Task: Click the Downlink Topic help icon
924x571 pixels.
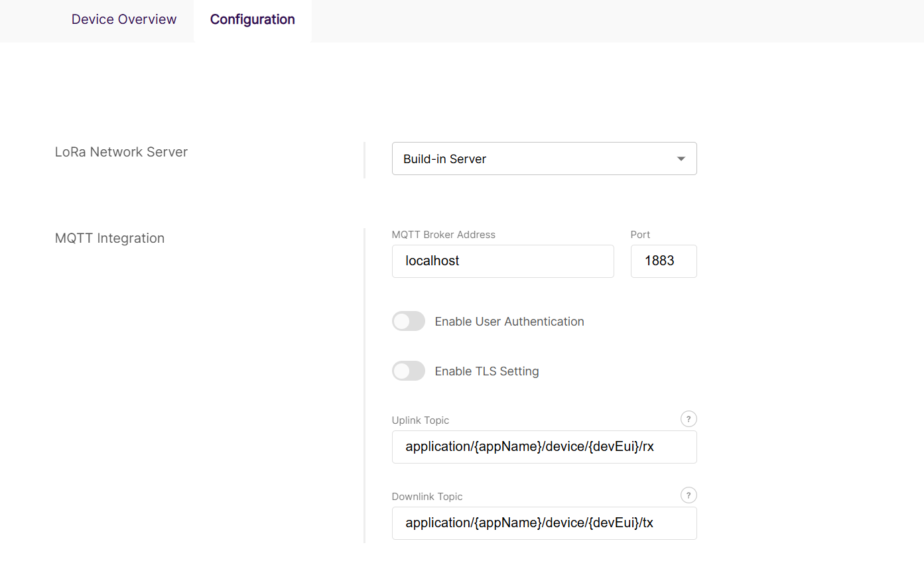Action: (x=689, y=495)
